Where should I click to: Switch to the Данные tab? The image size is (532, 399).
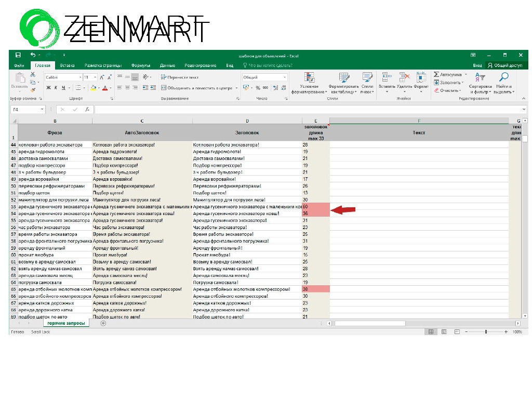(167, 65)
